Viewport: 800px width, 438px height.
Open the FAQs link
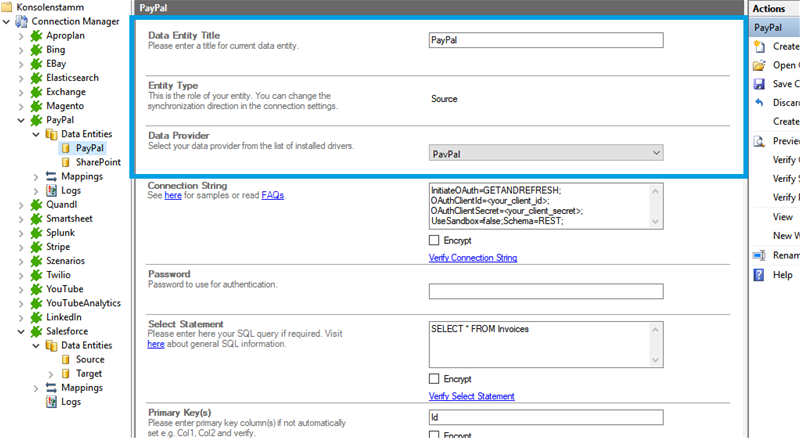click(273, 195)
